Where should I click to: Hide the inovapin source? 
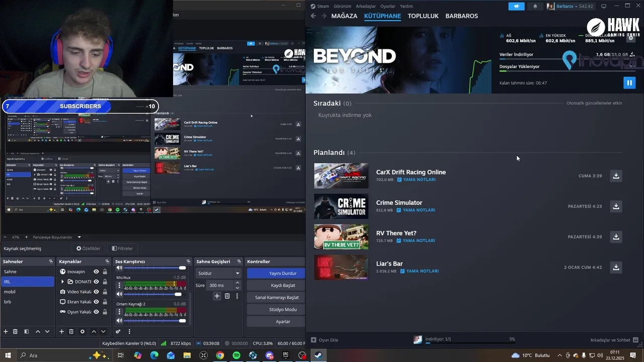96,271
